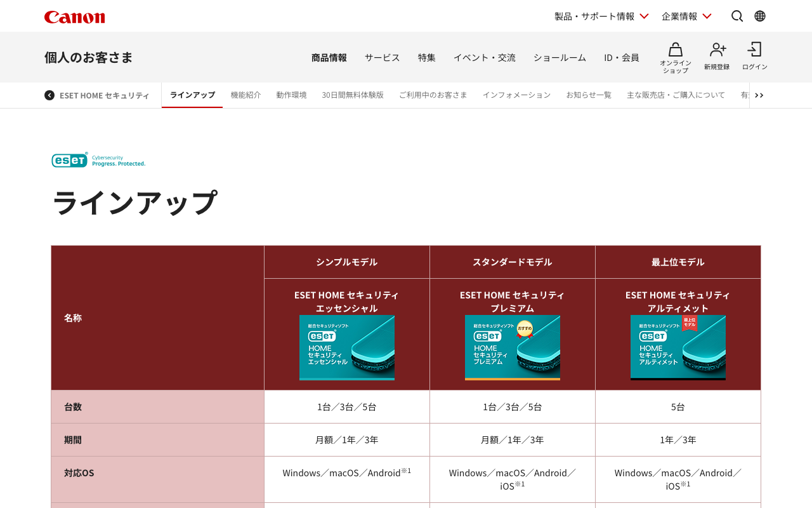The width and height of the screenshot is (812, 508).
Task: Open the 主な販売店・ご購入について tab
Action: tap(676, 95)
